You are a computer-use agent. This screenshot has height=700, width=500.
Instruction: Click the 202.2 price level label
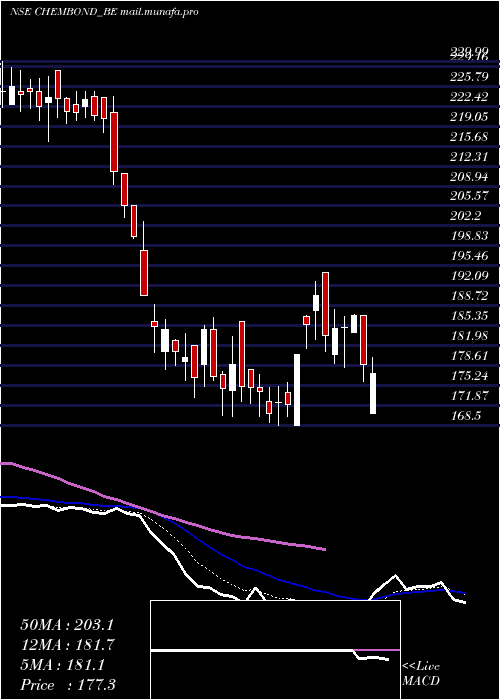[466, 216]
